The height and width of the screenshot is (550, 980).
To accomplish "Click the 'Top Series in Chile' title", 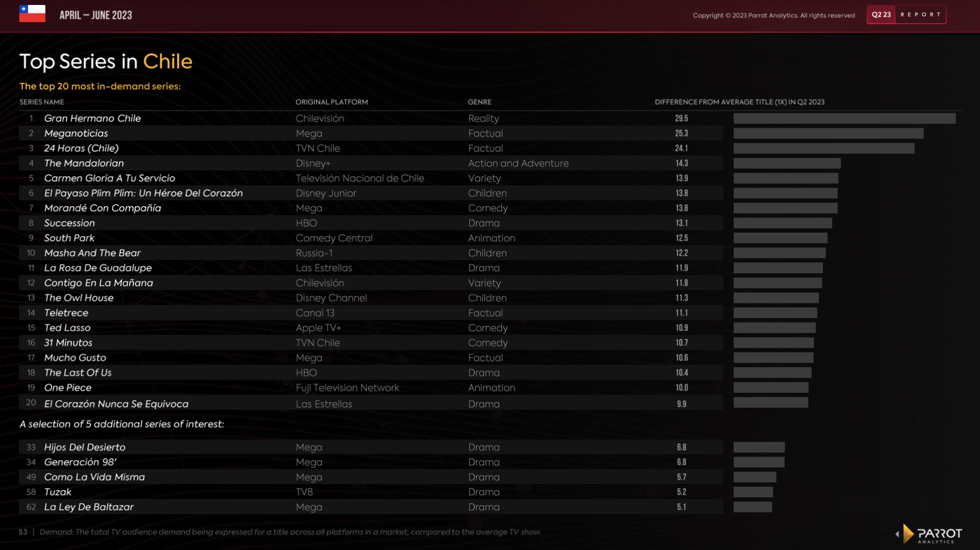I will (x=106, y=61).
